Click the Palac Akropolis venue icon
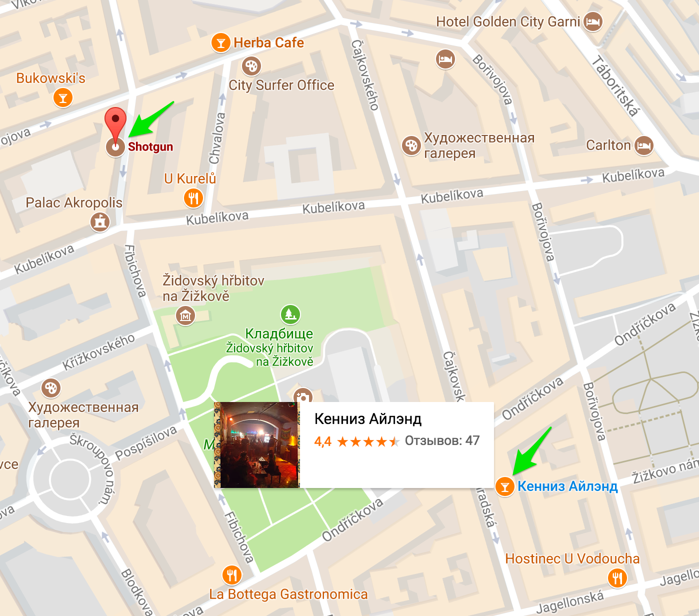Screen dimensions: 699x616 (100, 221)
